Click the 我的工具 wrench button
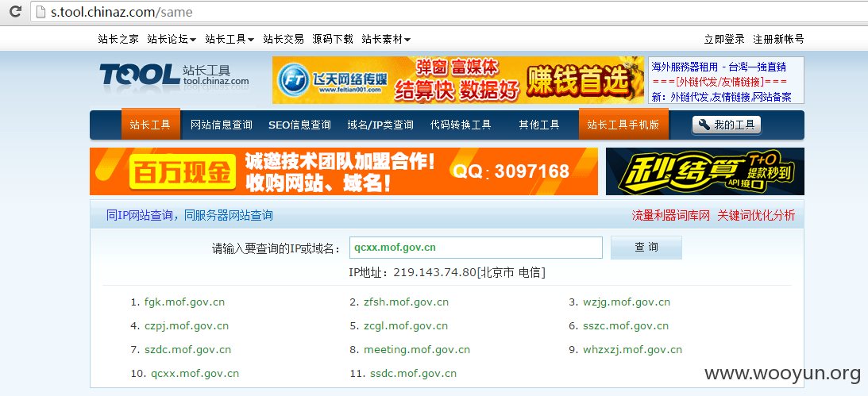 click(x=727, y=125)
